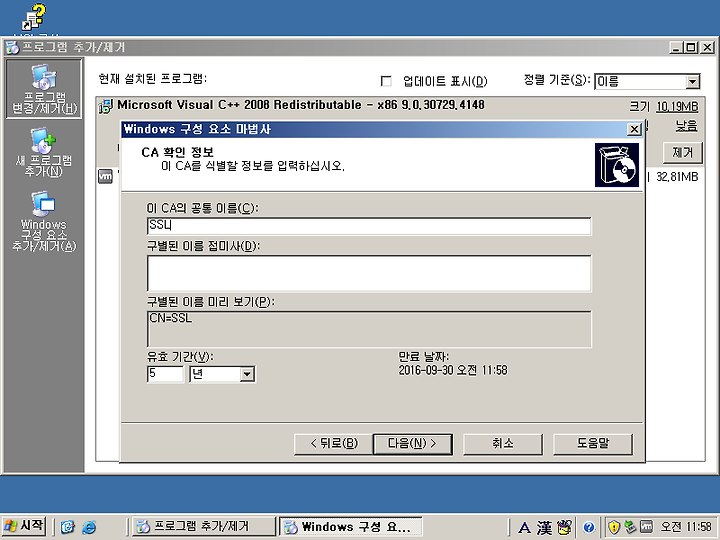Screen dimensions: 720x540
Task: Click the network connection tray icon
Action: click(630, 527)
